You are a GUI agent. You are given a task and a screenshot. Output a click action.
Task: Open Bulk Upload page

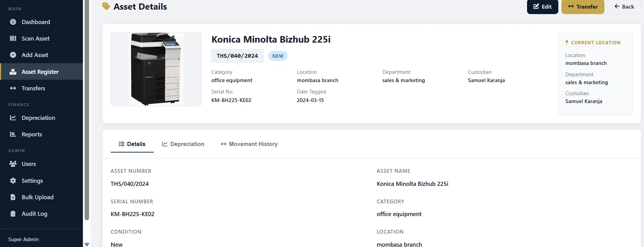[41, 197]
